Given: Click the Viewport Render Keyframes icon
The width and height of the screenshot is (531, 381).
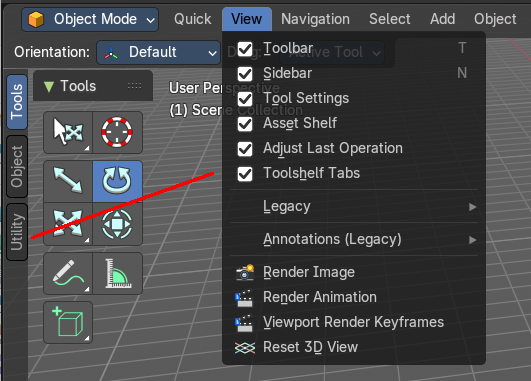Looking at the screenshot, I should (244, 323).
